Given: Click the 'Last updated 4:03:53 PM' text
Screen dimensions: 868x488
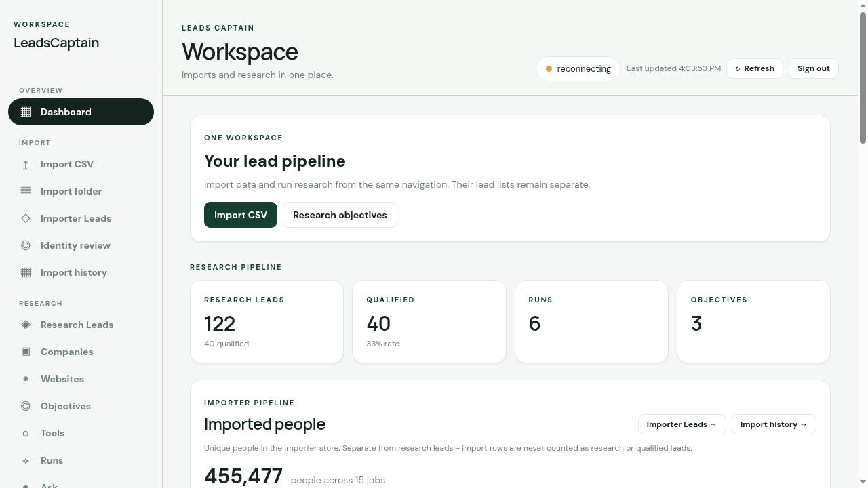Looking at the screenshot, I should tap(673, 68).
